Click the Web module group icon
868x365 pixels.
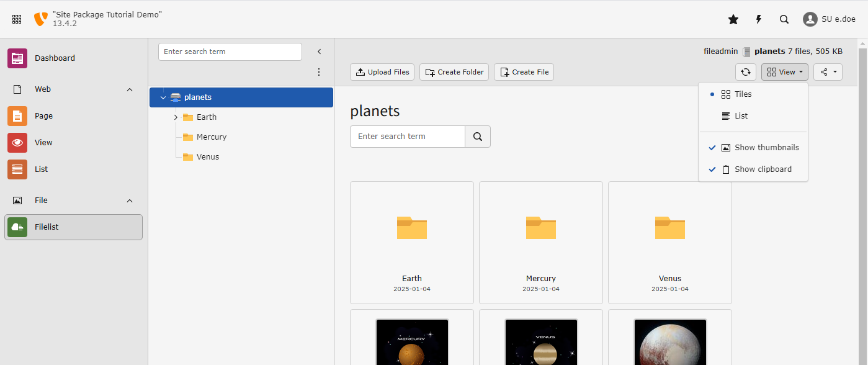coord(17,89)
